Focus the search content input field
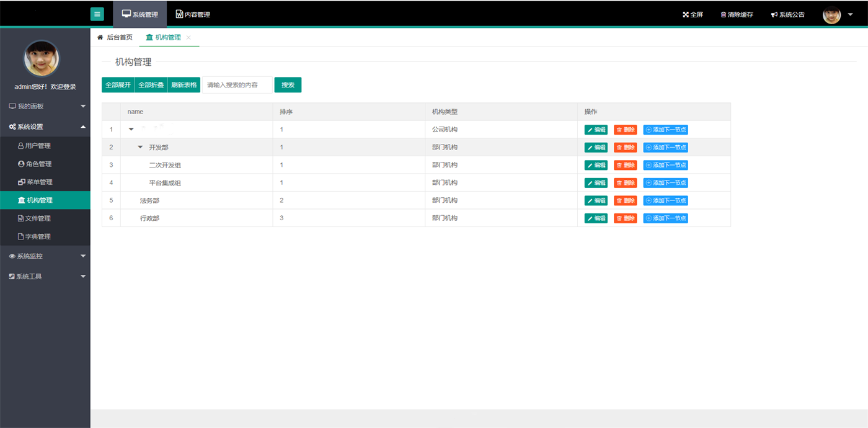This screenshot has width=868, height=428. coord(237,85)
